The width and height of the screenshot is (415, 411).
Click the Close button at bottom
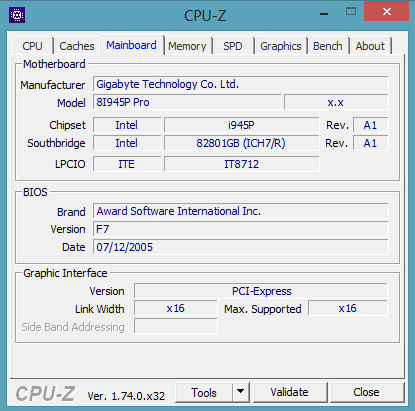click(x=366, y=392)
